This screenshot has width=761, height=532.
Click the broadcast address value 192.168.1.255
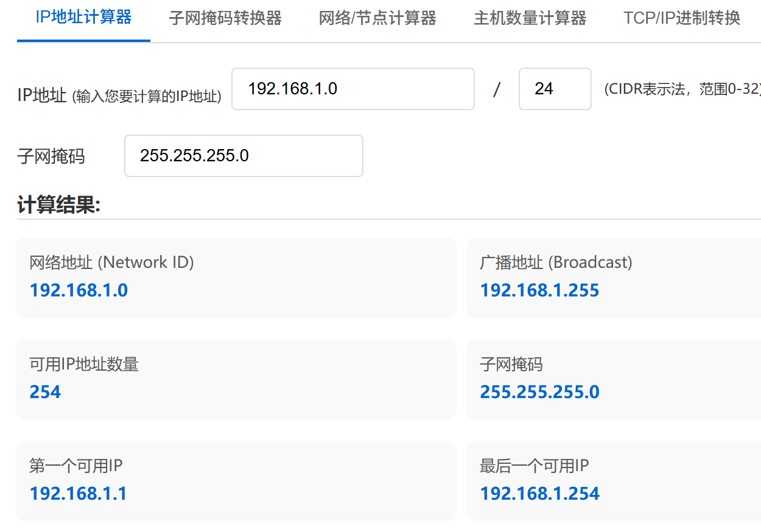pos(539,290)
